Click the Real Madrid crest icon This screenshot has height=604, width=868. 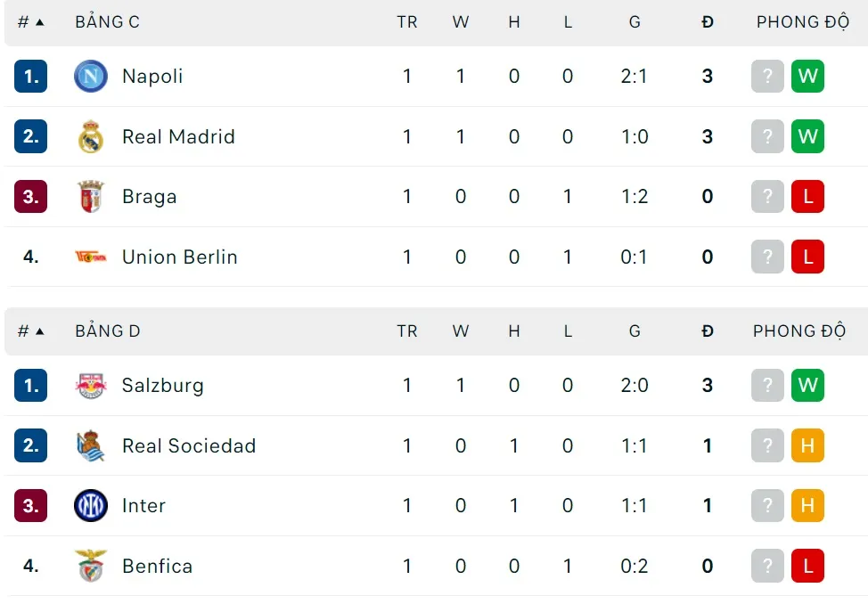coord(91,137)
